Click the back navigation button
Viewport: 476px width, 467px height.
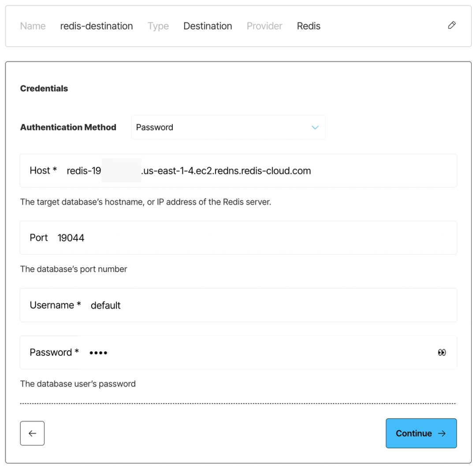pyautogui.click(x=32, y=433)
